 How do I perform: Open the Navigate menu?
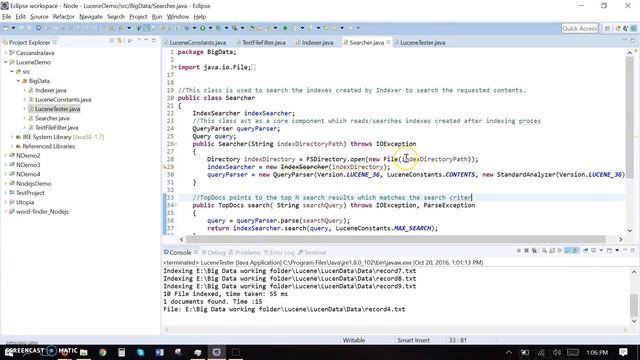[91, 17]
